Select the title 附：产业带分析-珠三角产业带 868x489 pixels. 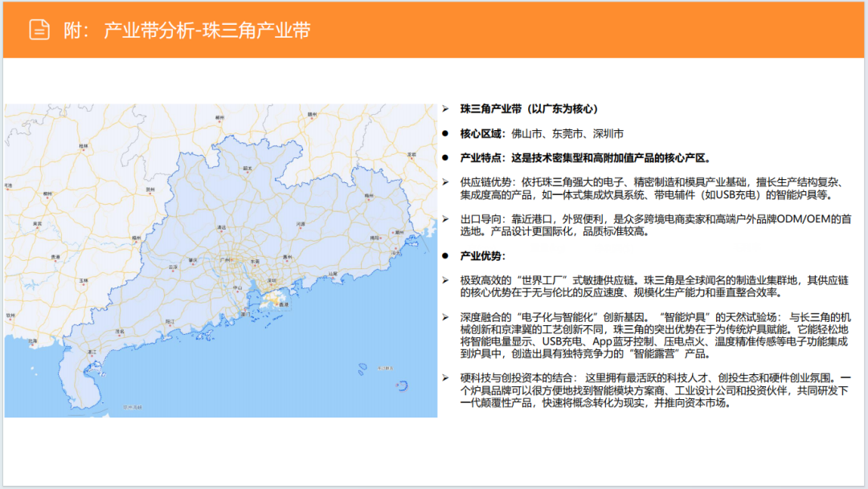pos(186,30)
